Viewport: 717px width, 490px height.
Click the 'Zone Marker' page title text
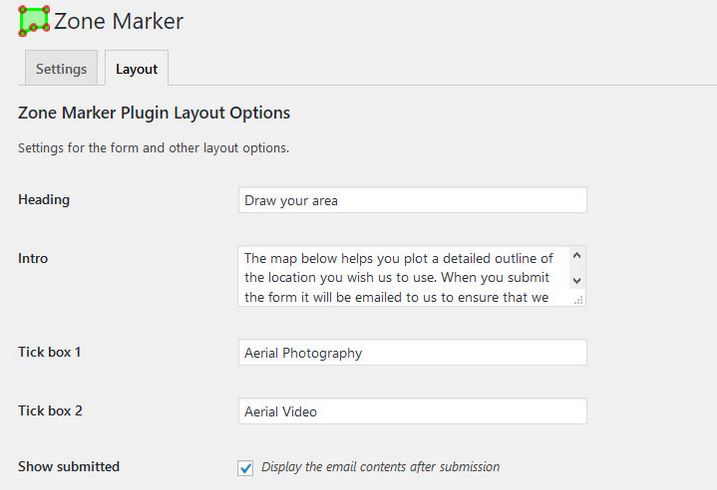tap(118, 21)
